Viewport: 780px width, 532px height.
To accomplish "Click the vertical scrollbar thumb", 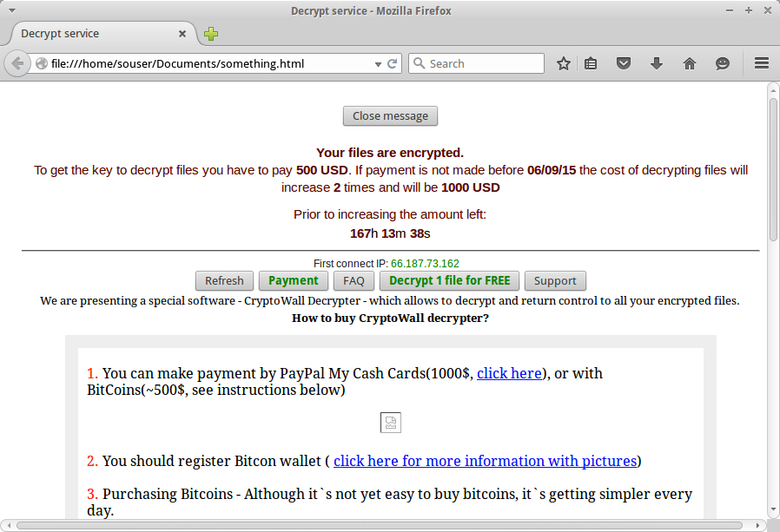I will coord(773,169).
